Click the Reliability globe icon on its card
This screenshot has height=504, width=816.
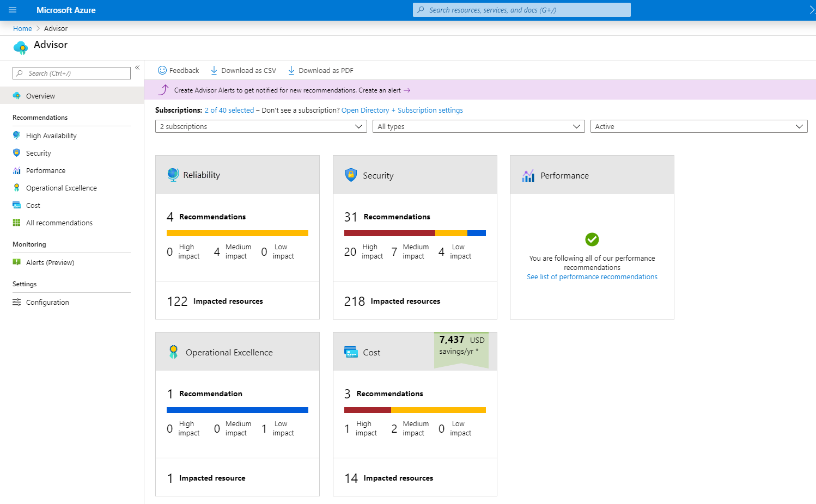[x=173, y=175]
